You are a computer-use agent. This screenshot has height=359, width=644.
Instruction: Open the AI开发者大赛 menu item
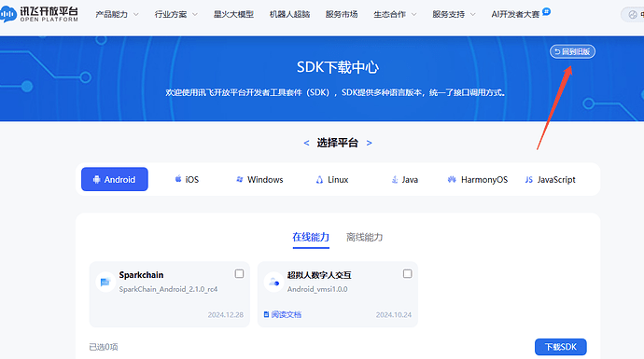pyautogui.click(x=515, y=14)
